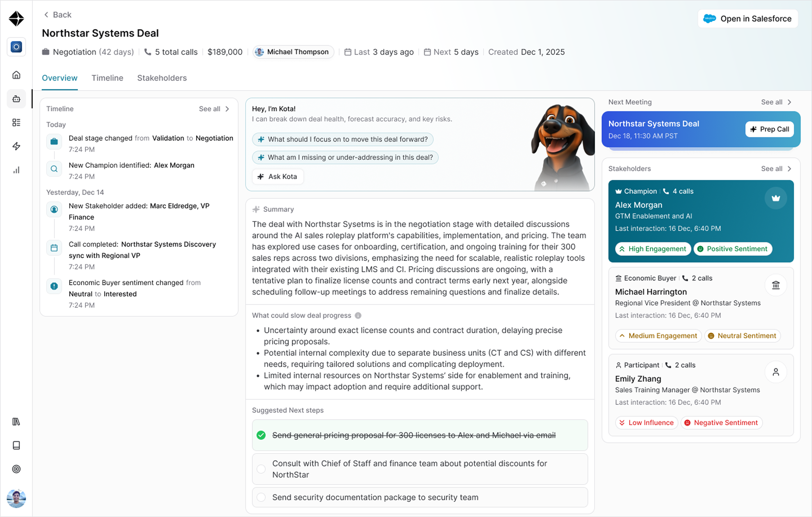Click Open in Salesforce button
812x517 pixels.
pyautogui.click(x=748, y=19)
